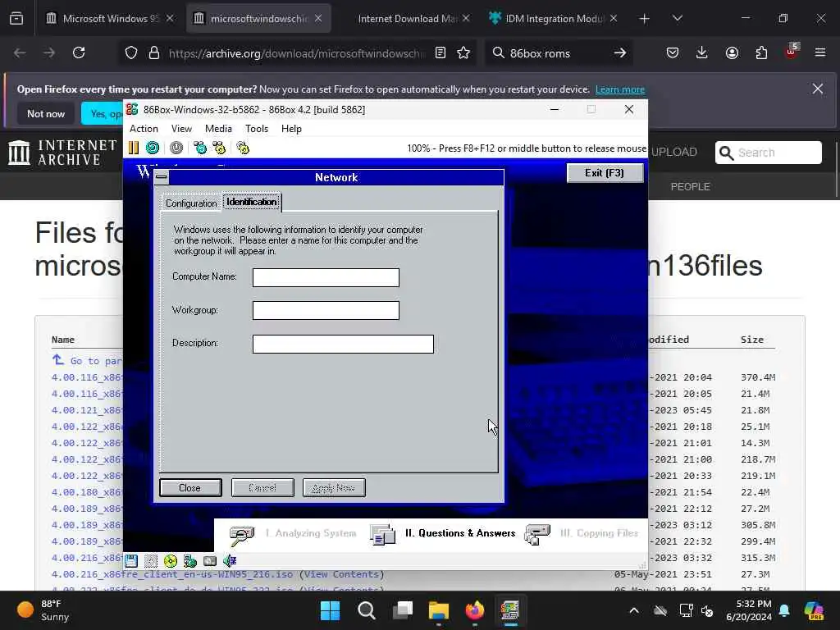Click the Ctrl+Alt+Del toolbar icon

[200, 148]
